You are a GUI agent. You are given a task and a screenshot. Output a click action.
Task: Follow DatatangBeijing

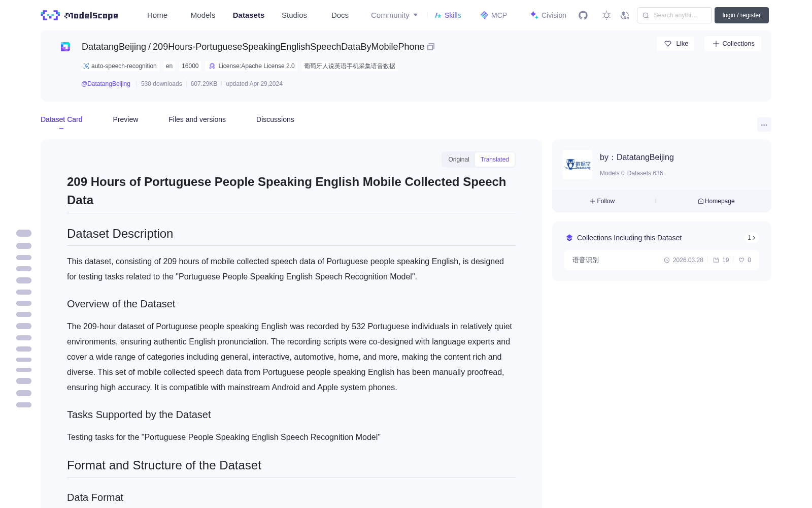point(602,201)
